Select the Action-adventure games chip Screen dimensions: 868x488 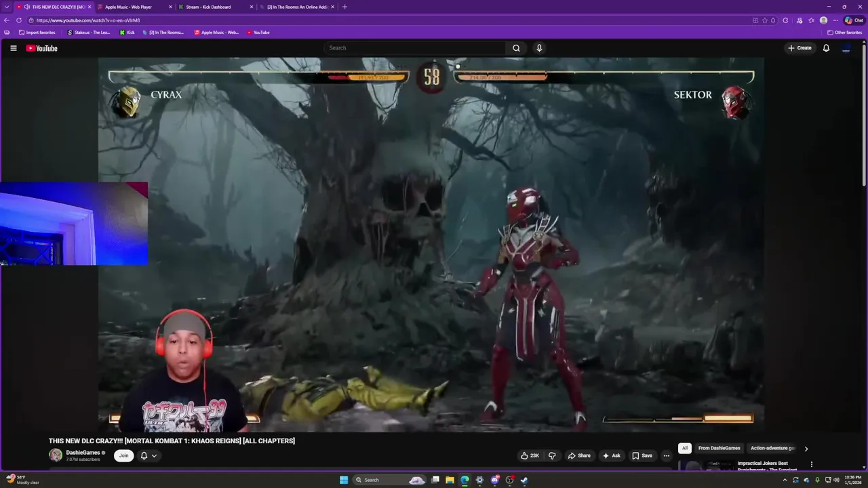pyautogui.click(x=772, y=448)
